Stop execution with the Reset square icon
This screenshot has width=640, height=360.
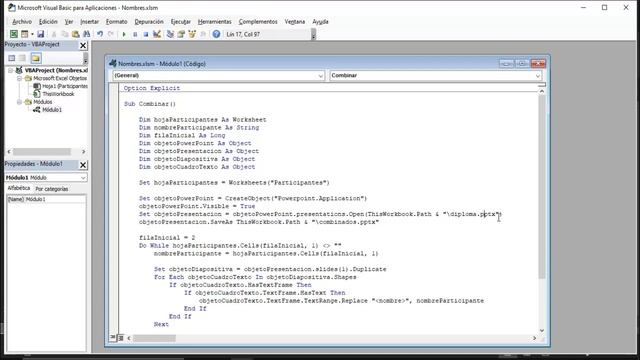[146, 34]
